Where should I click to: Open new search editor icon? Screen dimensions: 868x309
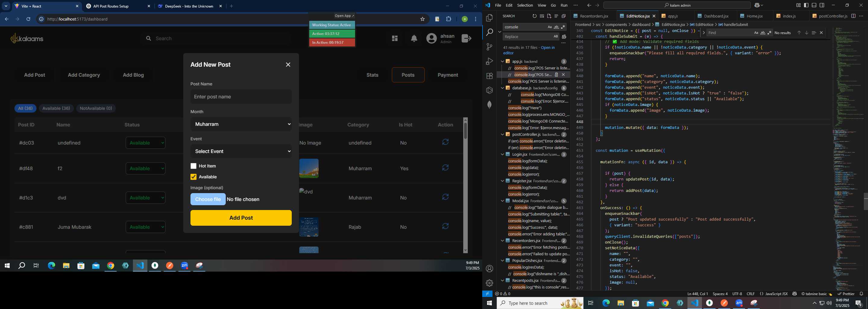point(549,16)
